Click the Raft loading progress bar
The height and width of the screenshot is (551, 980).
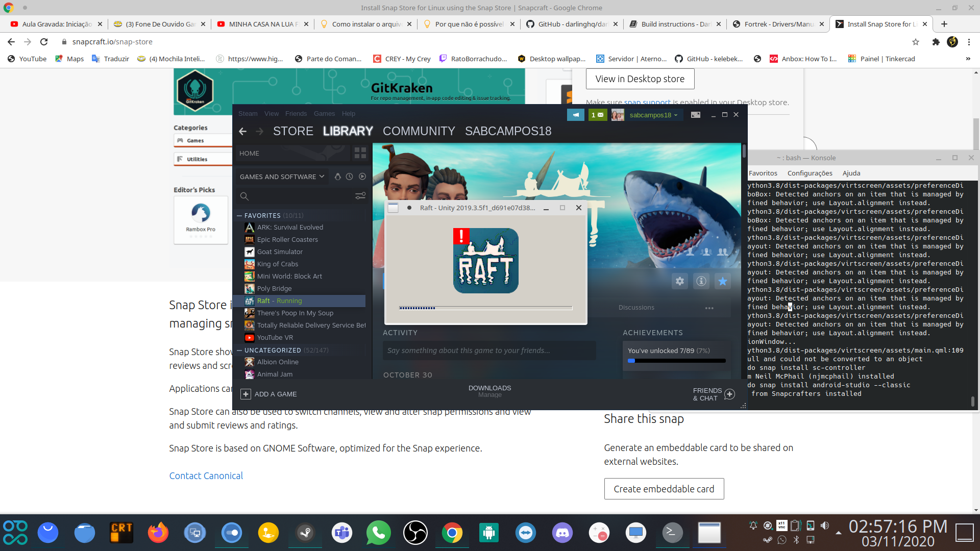tap(485, 308)
